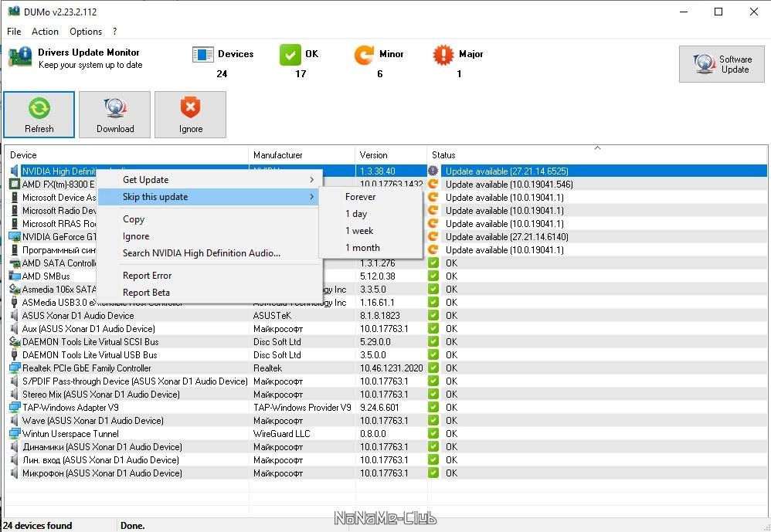Viewport: 771px width, 532px height.
Task: Click the 24 devices found status text
Action: [x=37, y=526]
